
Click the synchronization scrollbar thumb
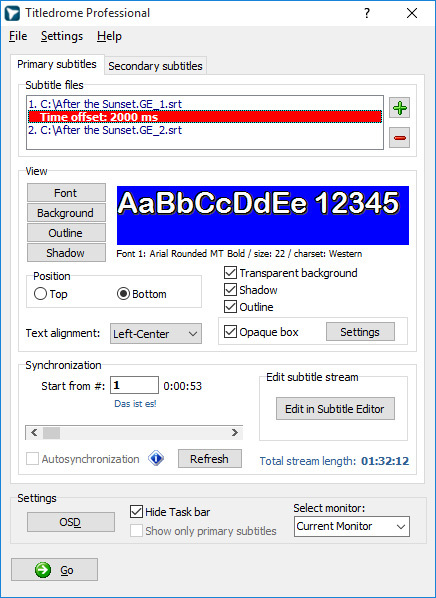click(x=51, y=432)
